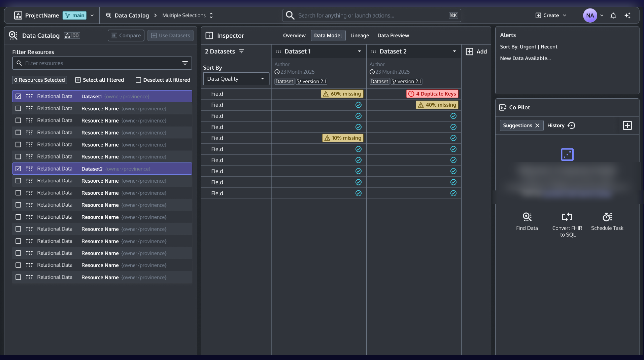Click the AI sparkle icon
The height and width of the screenshot is (360, 644).
coord(627,15)
